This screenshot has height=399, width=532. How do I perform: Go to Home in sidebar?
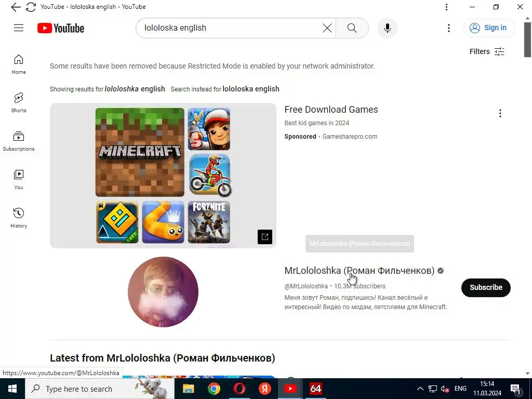19,64
